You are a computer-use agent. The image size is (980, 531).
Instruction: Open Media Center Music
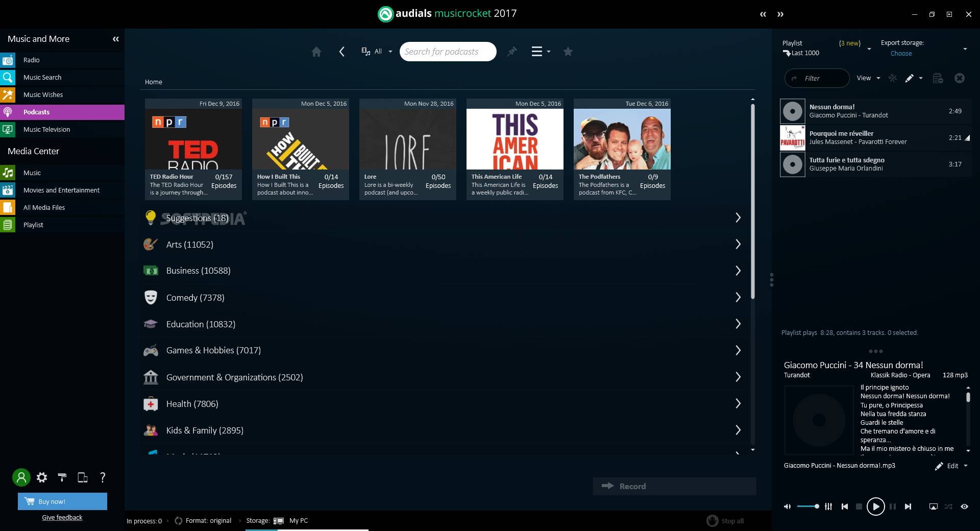pyautogui.click(x=62, y=173)
